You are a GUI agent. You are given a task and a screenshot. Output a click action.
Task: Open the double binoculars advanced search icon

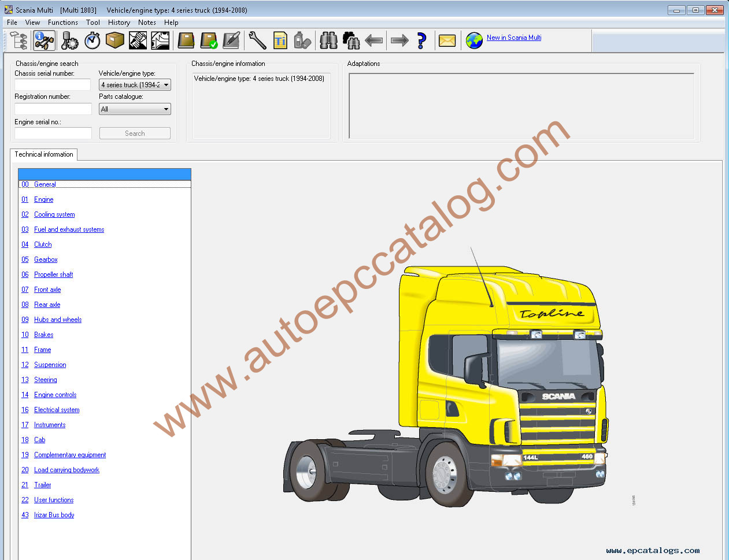point(351,40)
